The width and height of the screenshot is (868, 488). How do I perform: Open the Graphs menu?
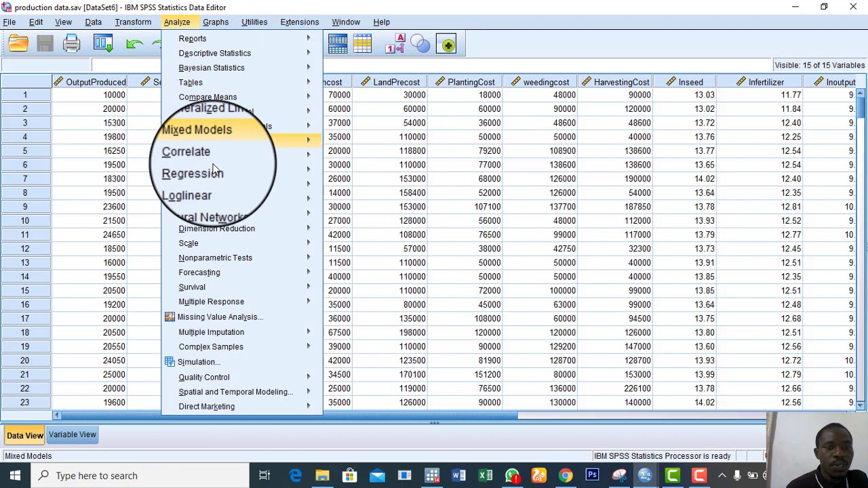click(216, 22)
